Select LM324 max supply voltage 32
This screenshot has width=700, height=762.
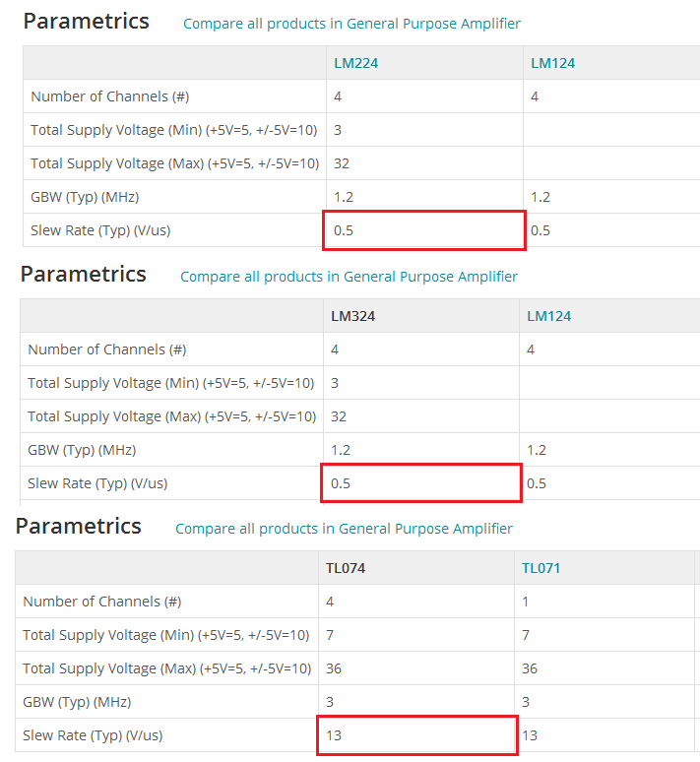pyautogui.click(x=339, y=416)
